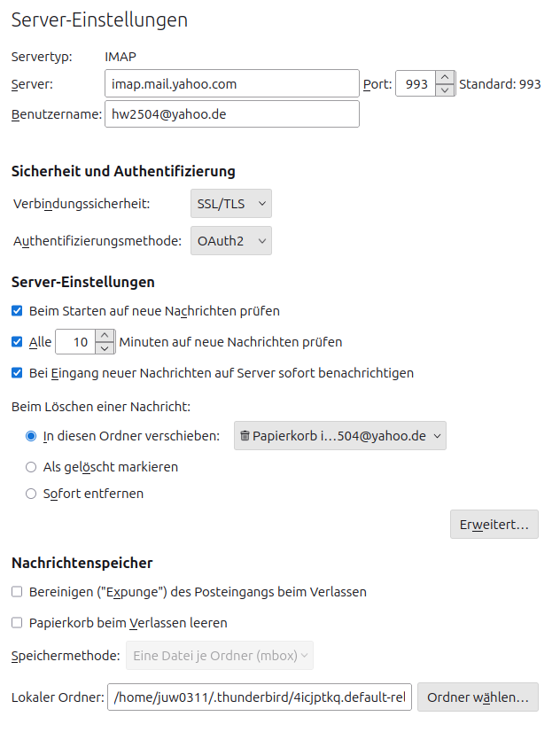Decrease check interval minutes with down arrow
560x732 pixels.
click(105, 347)
